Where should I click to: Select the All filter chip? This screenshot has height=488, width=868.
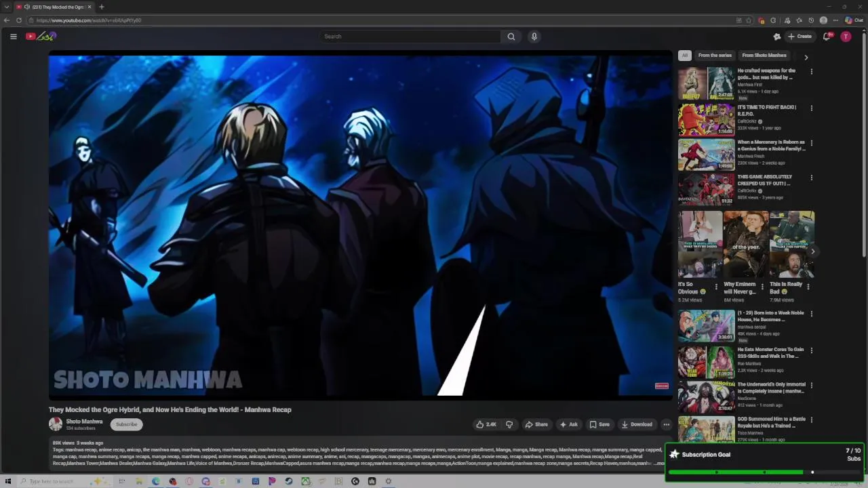pyautogui.click(x=685, y=56)
